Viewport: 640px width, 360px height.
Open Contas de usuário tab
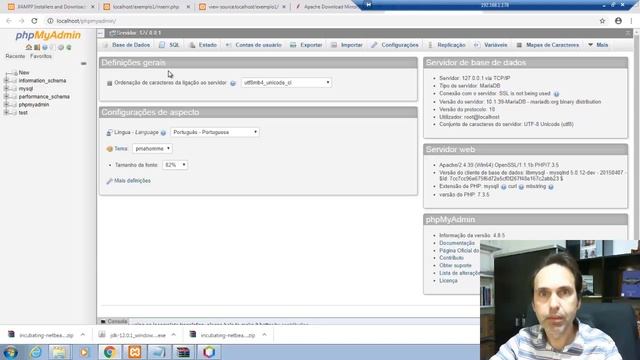pos(254,45)
